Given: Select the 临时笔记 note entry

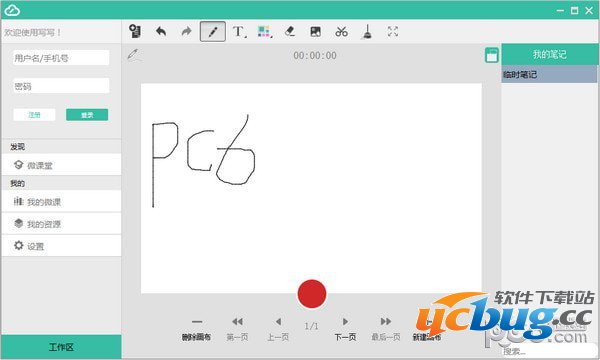Looking at the screenshot, I should [549, 74].
